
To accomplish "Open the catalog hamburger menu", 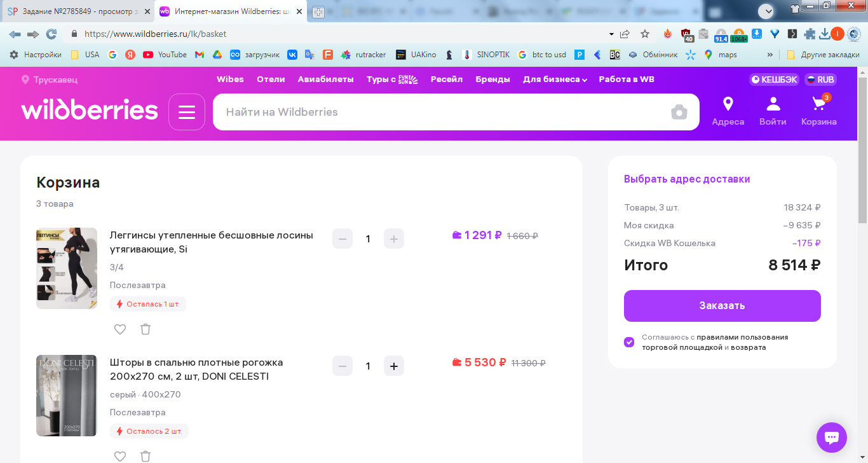I will click(x=187, y=112).
